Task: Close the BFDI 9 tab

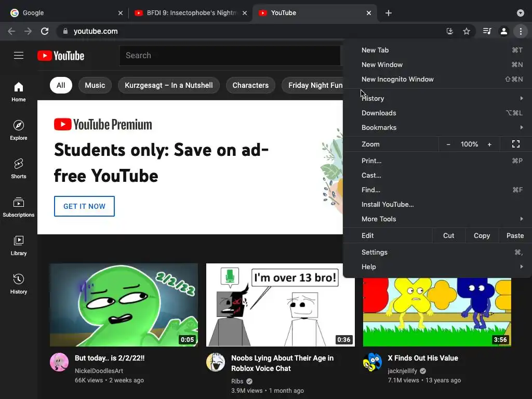Action: coord(245,13)
